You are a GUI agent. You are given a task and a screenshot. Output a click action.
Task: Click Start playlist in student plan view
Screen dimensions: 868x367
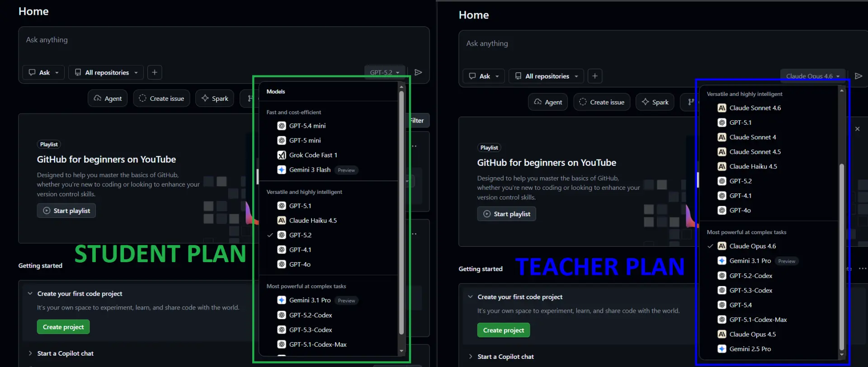tap(66, 211)
